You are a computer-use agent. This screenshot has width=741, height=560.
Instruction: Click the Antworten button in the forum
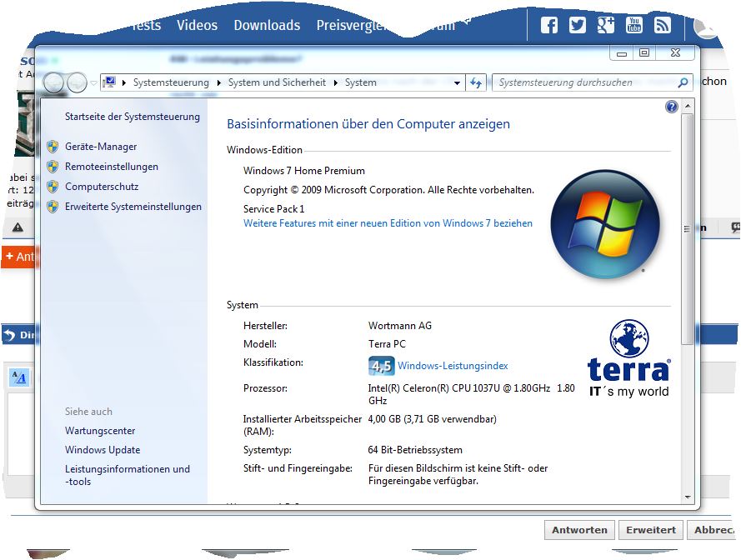point(579,530)
